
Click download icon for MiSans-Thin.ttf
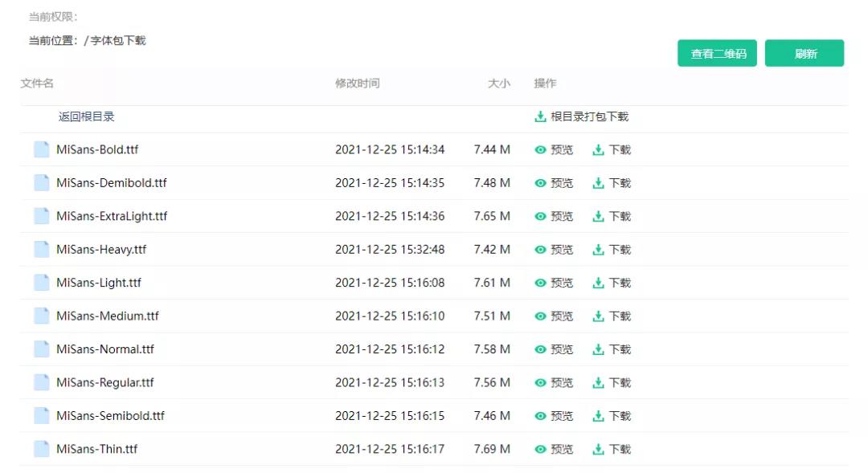coord(598,449)
